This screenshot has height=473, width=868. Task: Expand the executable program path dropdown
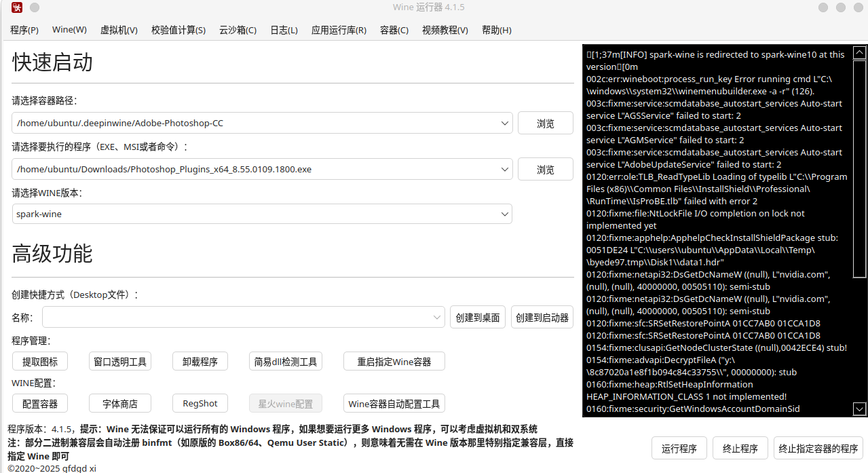pyautogui.click(x=504, y=169)
